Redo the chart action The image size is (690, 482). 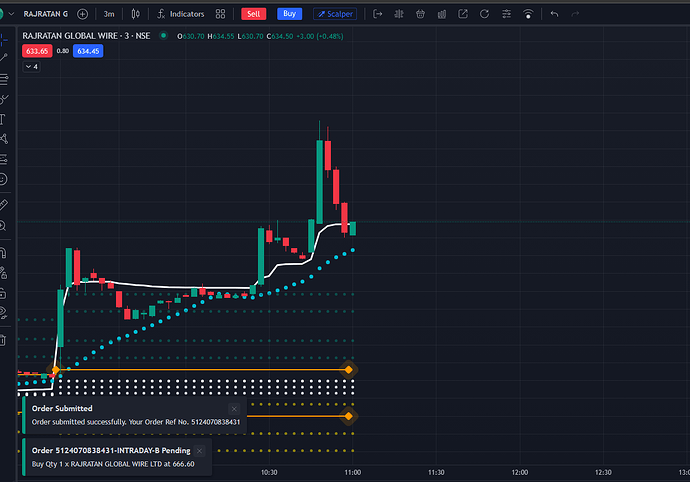tap(575, 14)
